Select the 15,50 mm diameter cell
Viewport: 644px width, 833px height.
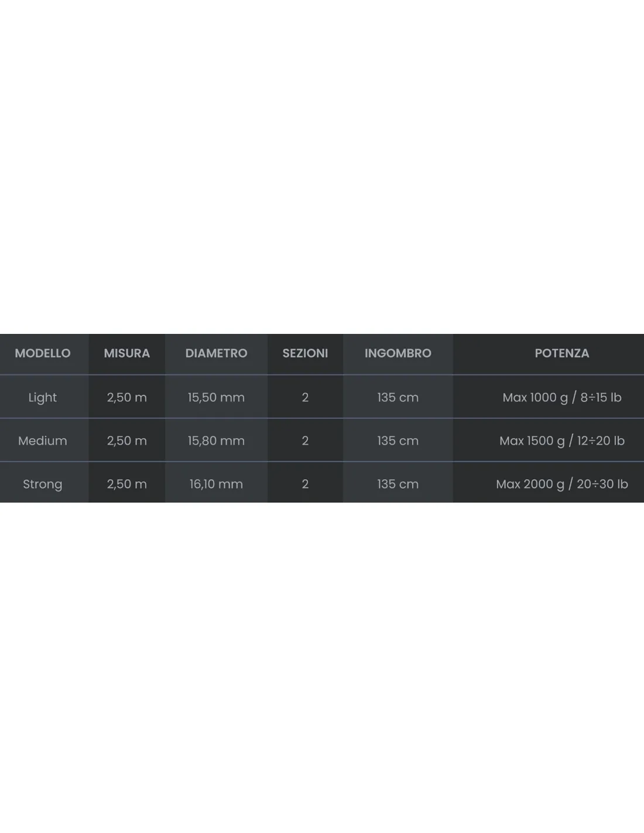click(x=216, y=397)
